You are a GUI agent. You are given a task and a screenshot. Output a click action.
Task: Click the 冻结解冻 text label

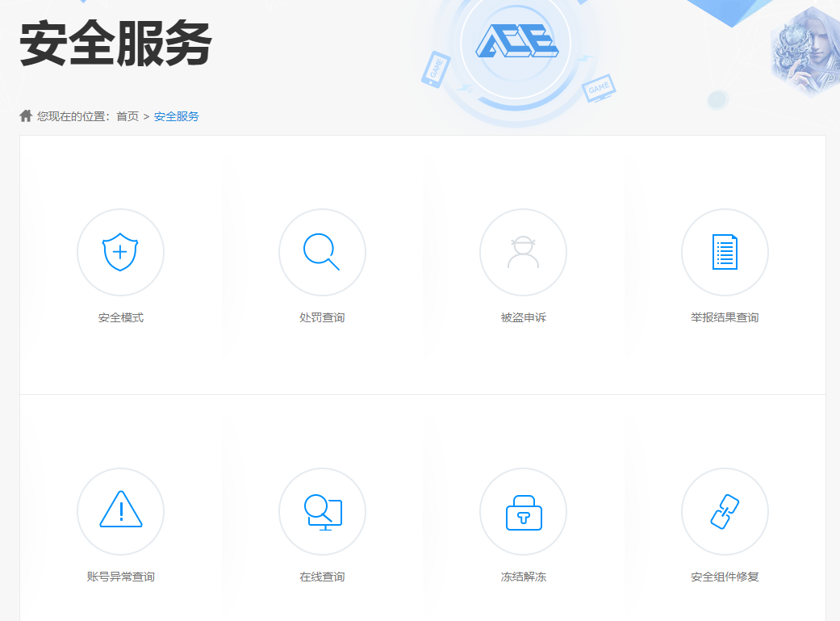pyautogui.click(x=523, y=576)
